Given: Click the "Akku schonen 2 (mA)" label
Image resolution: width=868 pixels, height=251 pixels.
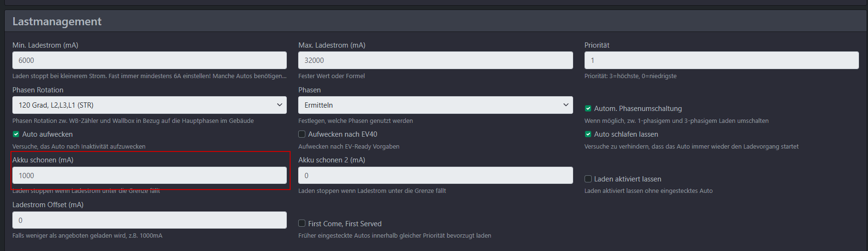Looking at the screenshot, I should point(332,160).
